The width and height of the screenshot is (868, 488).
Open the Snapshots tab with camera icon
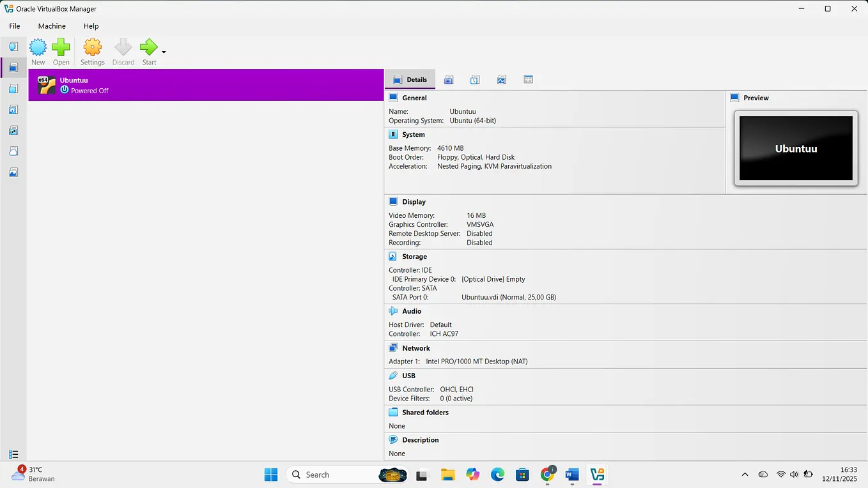(449, 79)
